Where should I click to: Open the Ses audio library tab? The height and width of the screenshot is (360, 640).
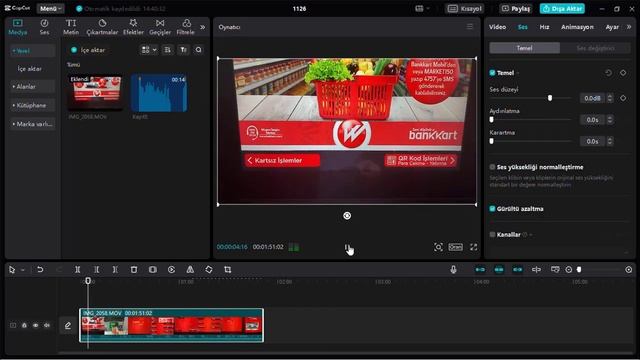click(44, 27)
